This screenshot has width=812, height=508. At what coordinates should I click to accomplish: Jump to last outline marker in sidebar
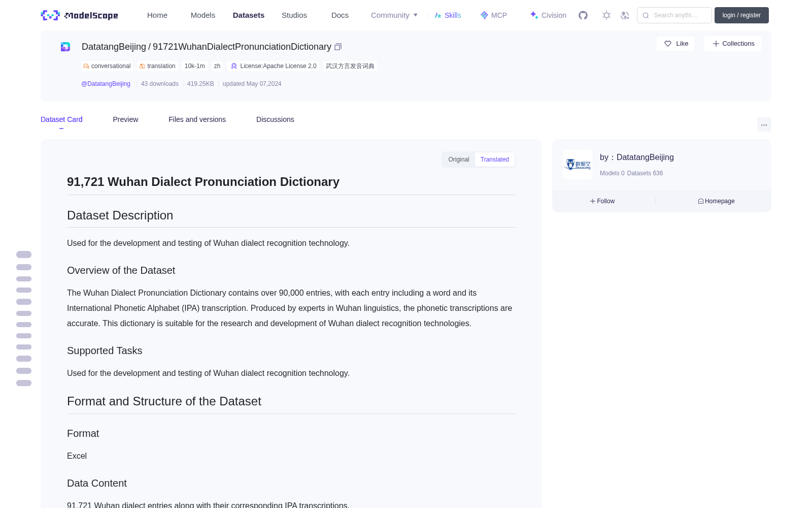(24, 383)
